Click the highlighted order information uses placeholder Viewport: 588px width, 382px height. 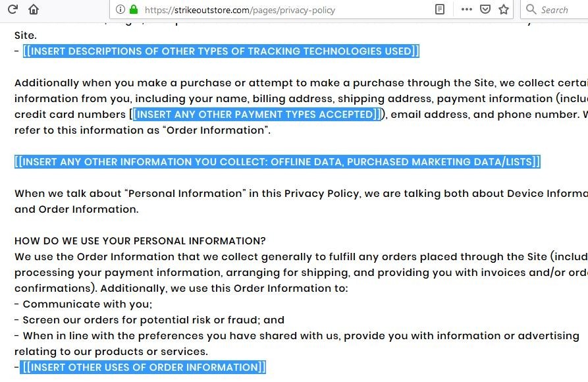142,367
